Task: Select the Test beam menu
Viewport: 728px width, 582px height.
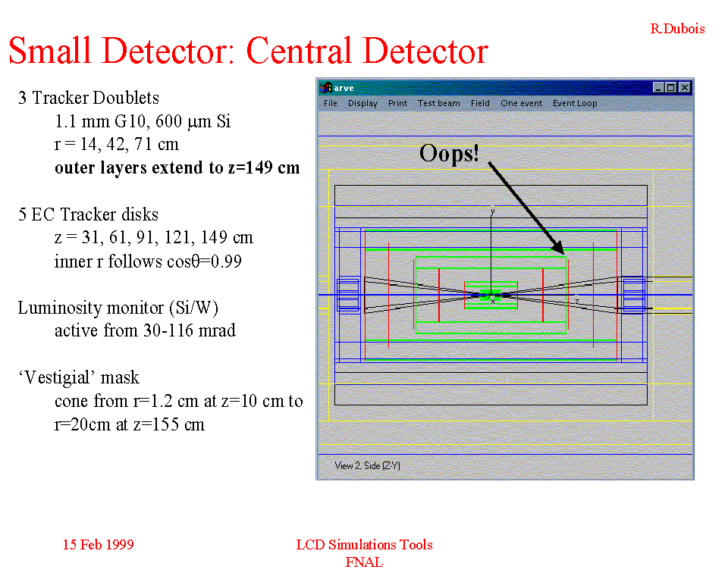Action: click(438, 103)
